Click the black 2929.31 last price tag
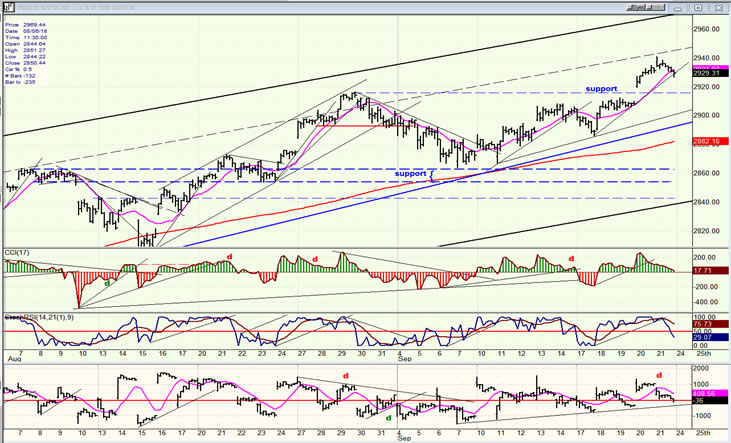The width and height of the screenshot is (731, 443). click(x=710, y=73)
